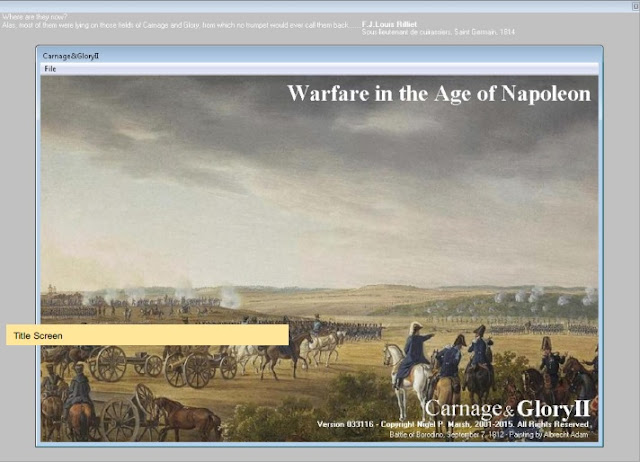Image resolution: width=640 pixels, height=462 pixels.
Task: Click the 'Sous-lieutenant de cuirassiers' attribution line
Action: (x=438, y=32)
